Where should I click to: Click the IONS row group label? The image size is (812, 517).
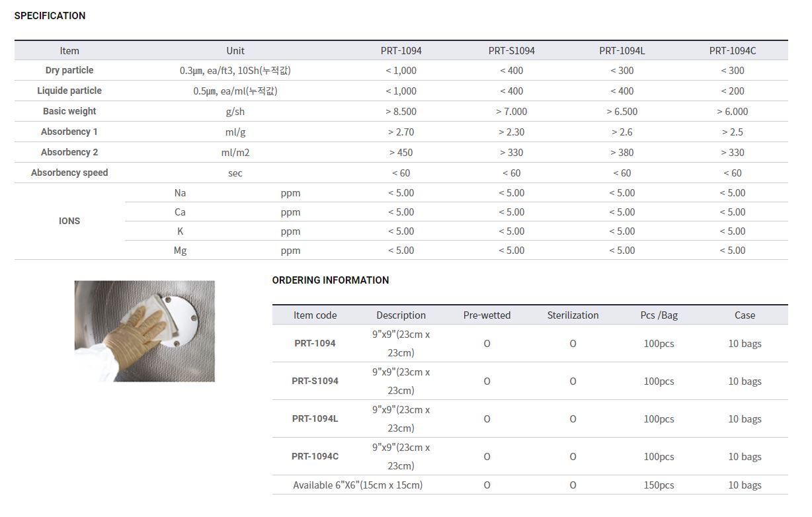[x=69, y=221]
